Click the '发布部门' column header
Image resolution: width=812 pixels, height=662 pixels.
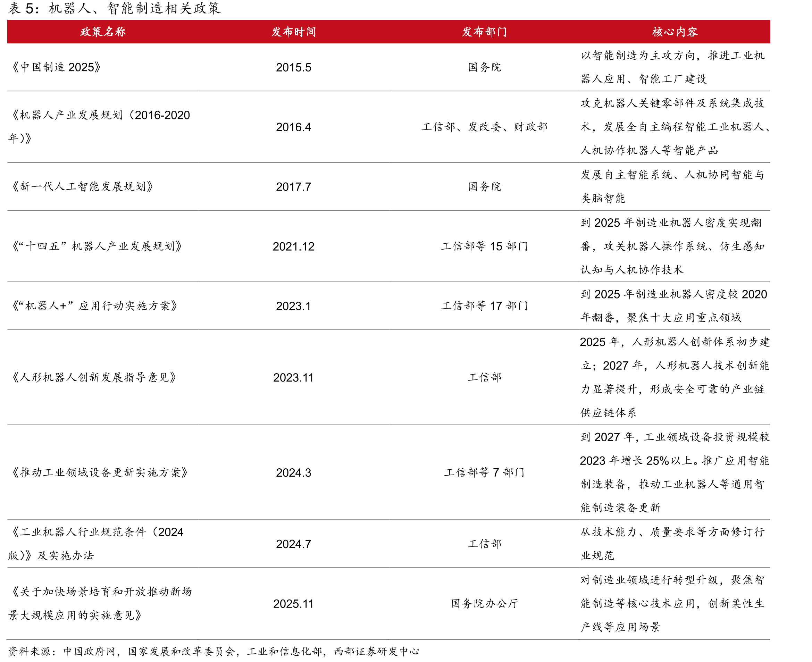click(x=484, y=32)
